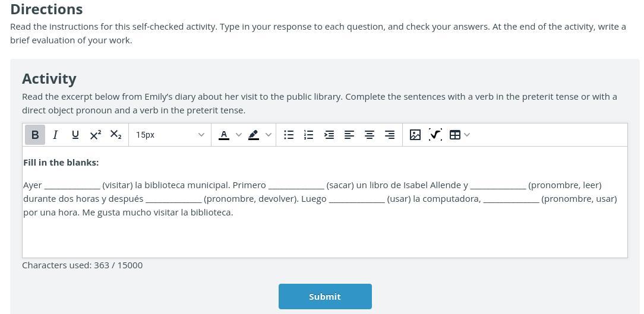Open the math equation editor

click(435, 135)
